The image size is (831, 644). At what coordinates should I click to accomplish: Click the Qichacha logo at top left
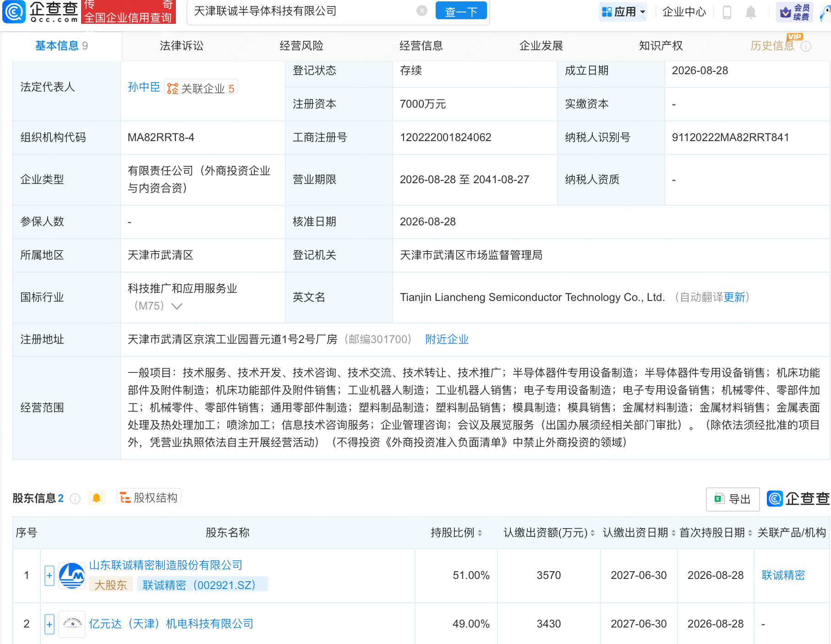coord(40,11)
